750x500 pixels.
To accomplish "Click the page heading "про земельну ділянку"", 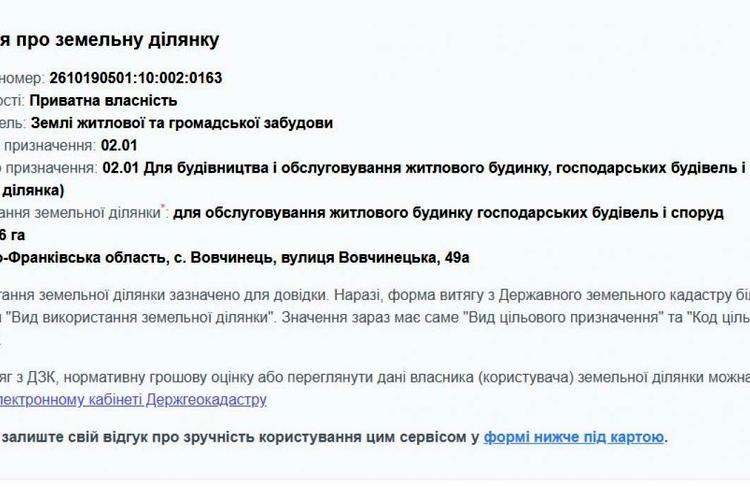I will (x=118, y=40).
